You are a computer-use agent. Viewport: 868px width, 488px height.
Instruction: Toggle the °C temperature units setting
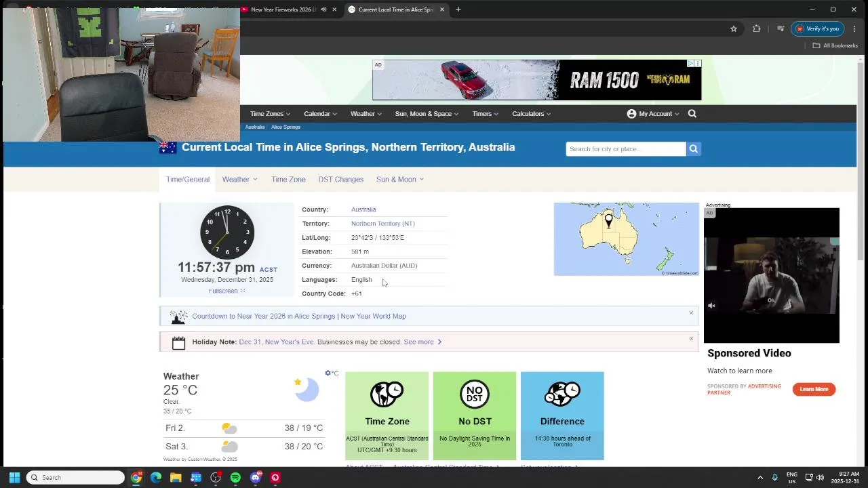click(x=332, y=373)
